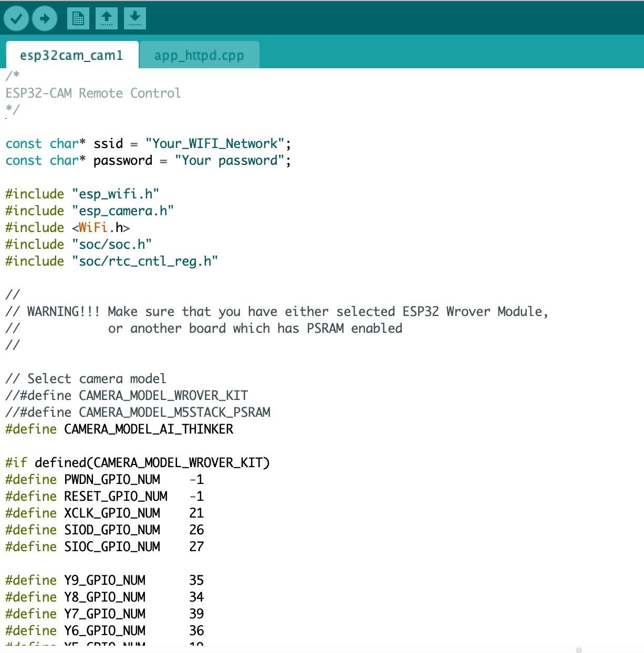Viewport: 644px width, 653px height.
Task: Click the "Your password" string
Action: tap(230, 160)
